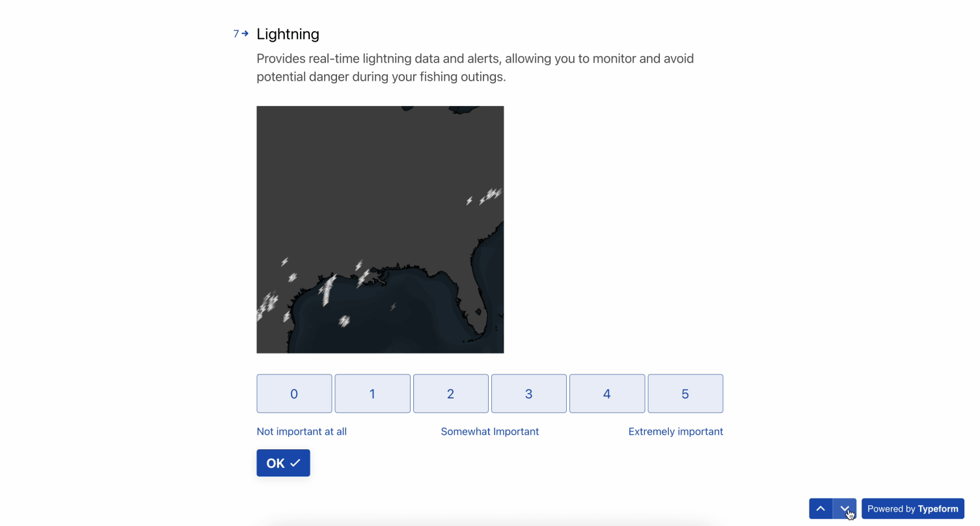980x526 pixels.
Task: Click the lightning map image
Action: click(x=380, y=230)
